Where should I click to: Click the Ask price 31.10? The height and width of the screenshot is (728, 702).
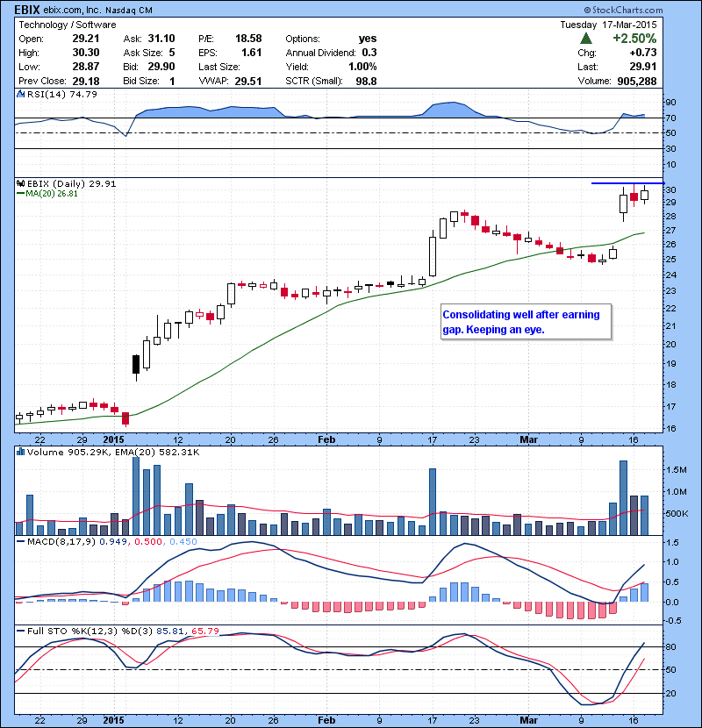coord(161,39)
